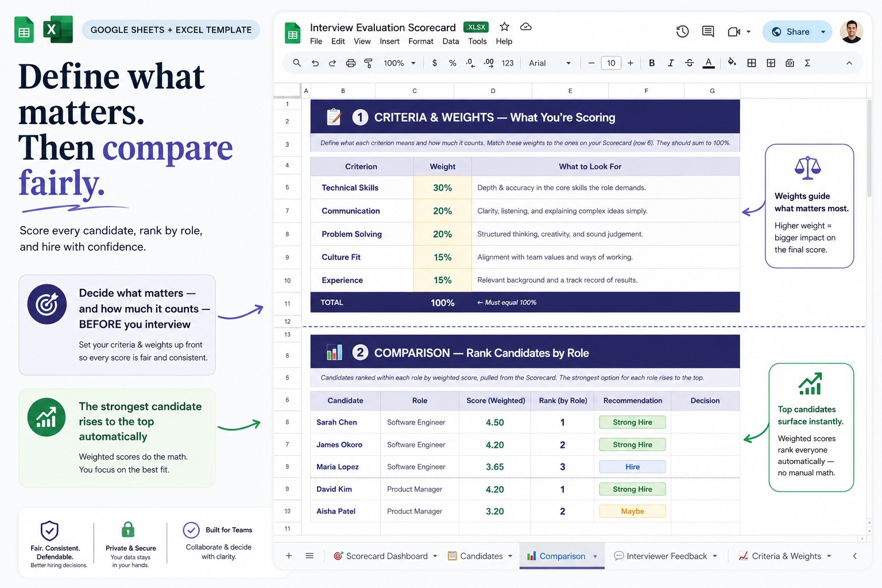Screen dimensions: 882x588
Task: Open the Arial font dropdown
Action: click(550, 63)
